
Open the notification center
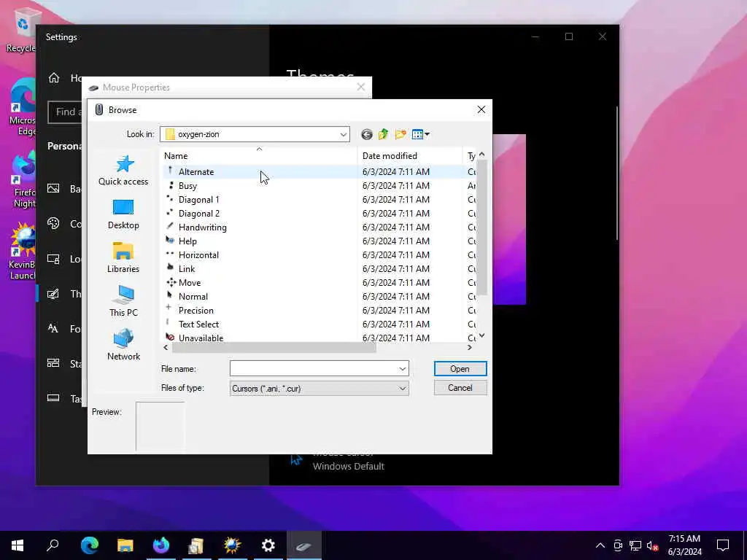click(723, 545)
